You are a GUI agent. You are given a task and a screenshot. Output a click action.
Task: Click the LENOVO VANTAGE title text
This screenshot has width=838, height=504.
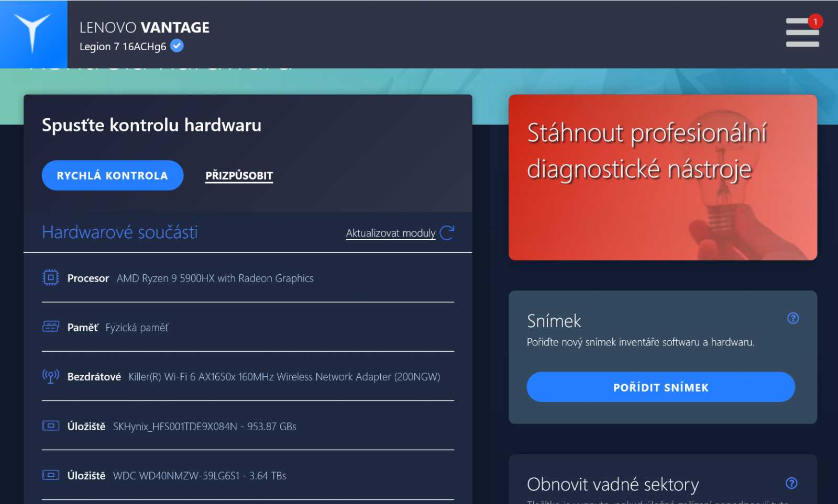pyautogui.click(x=145, y=27)
